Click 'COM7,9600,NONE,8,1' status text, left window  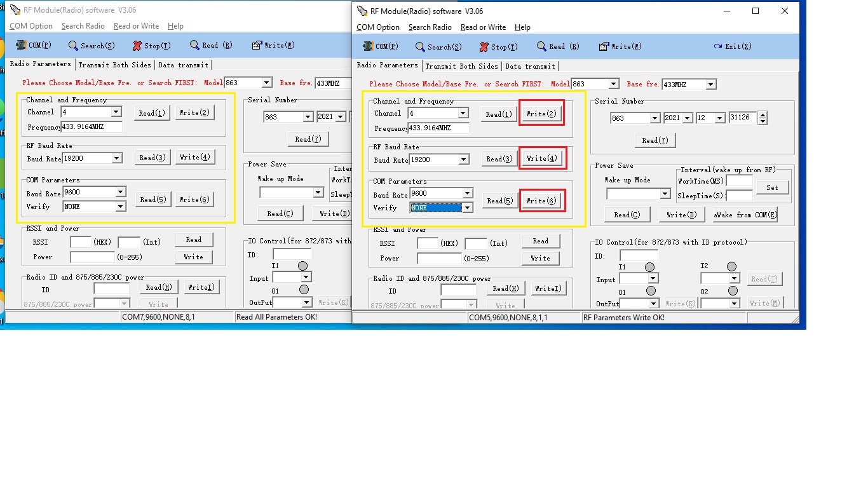158,316
